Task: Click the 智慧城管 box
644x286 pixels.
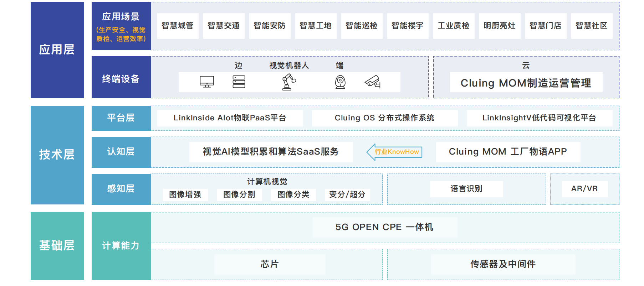Action: point(178,26)
